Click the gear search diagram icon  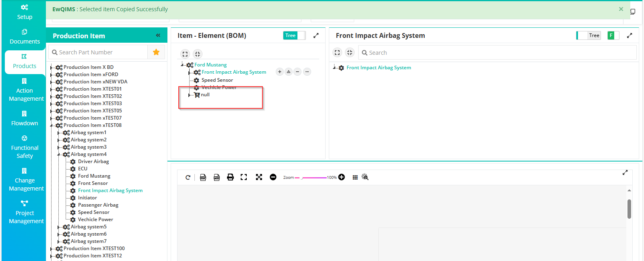coord(365,177)
